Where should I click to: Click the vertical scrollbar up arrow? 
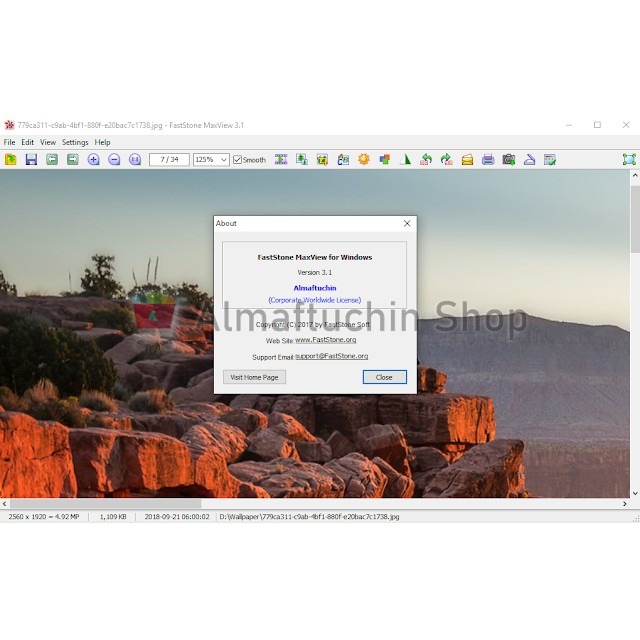635,176
